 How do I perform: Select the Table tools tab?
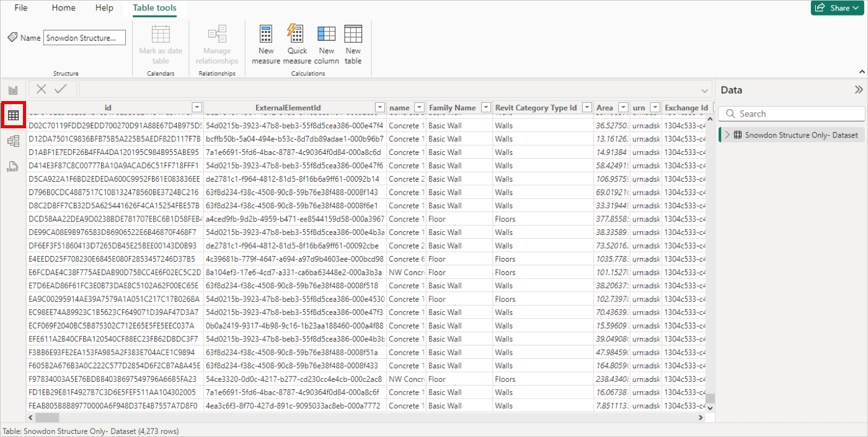point(154,8)
